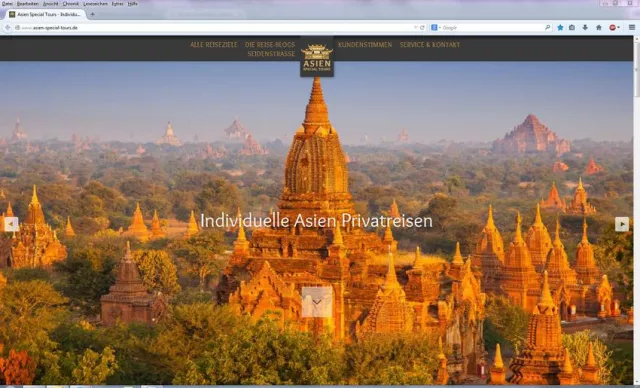640x388 pixels.
Task: Reload the page with the refresh icon
Action: pos(422,28)
